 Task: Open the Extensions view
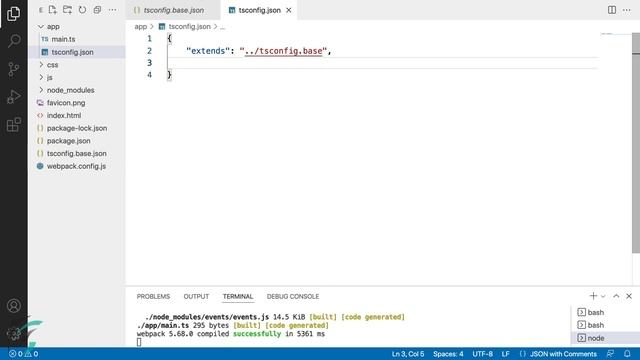pos(13,124)
